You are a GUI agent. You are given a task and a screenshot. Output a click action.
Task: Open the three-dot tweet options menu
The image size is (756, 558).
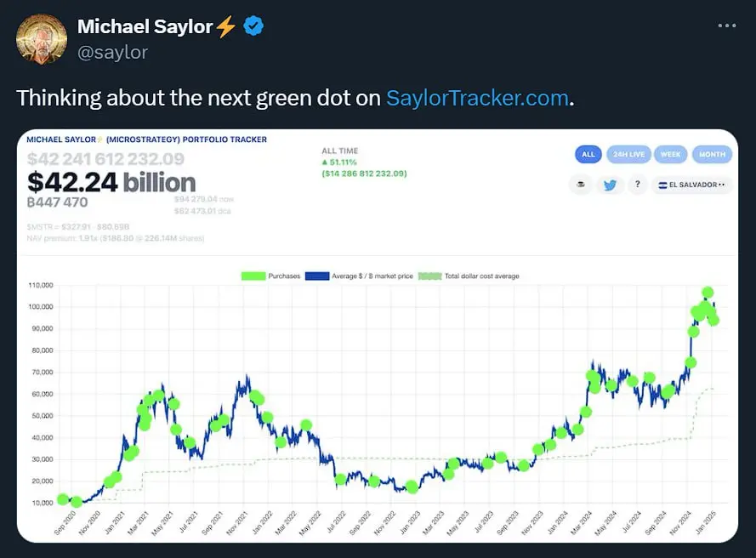[x=726, y=26]
